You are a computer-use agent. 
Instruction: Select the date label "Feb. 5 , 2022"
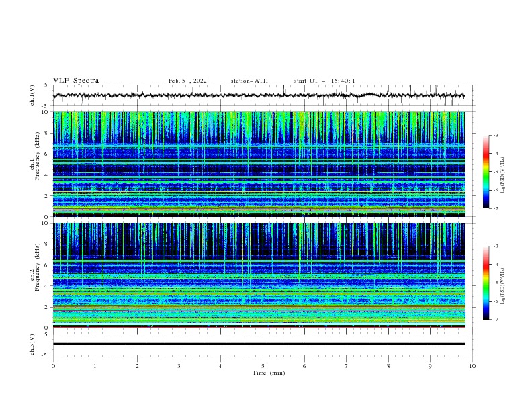click(187, 81)
